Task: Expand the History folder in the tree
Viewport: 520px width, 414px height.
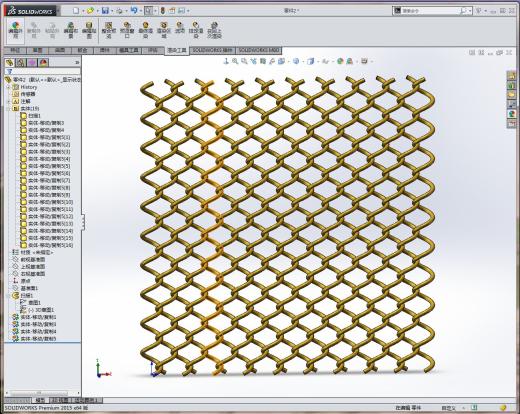Action: pos(9,87)
